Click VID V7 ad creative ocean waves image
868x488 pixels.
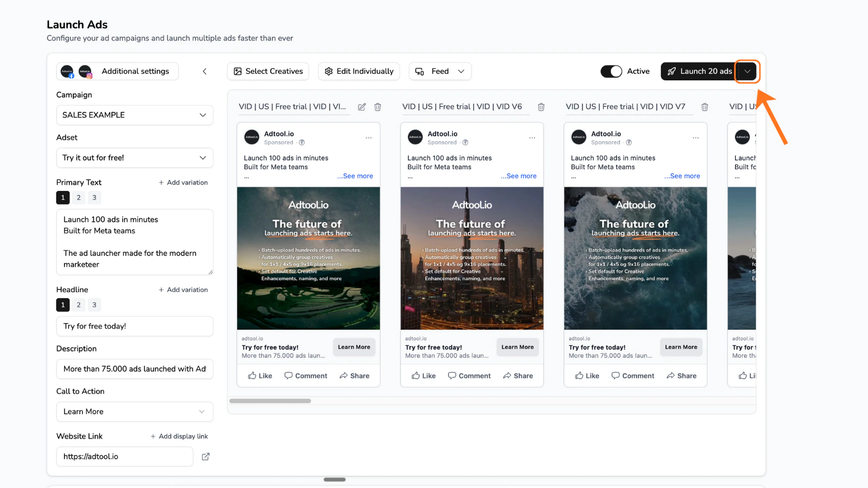[x=636, y=259]
